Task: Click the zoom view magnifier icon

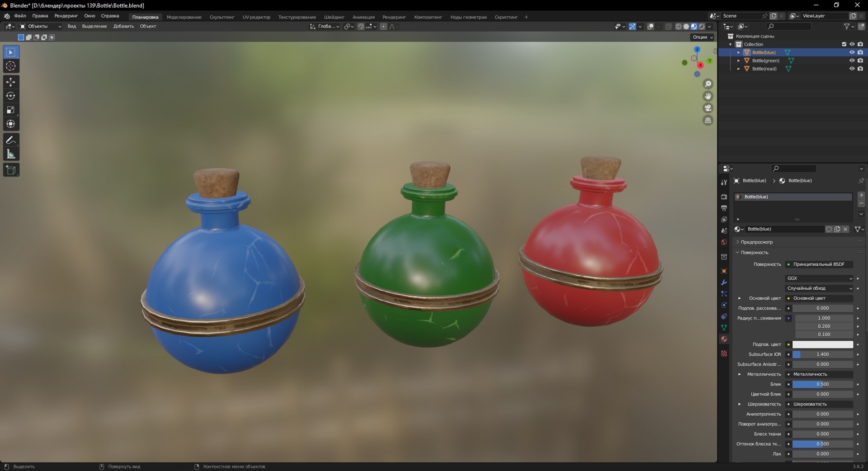Action: tap(708, 84)
